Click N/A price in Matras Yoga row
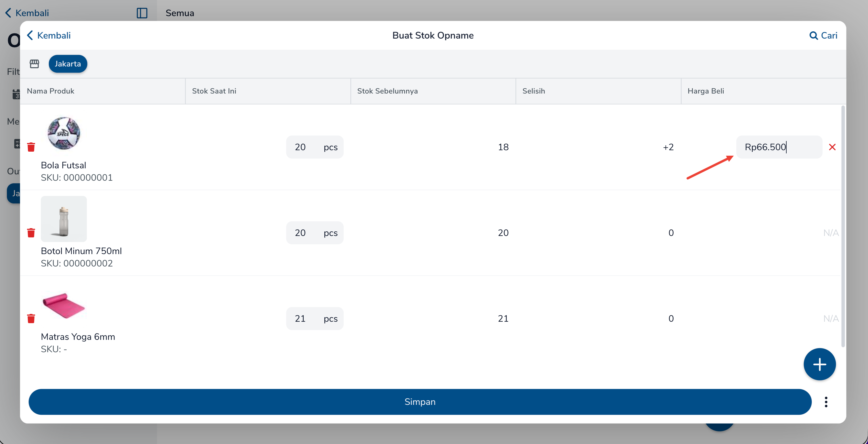Viewport: 868px width, 444px height. coord(831,318)
